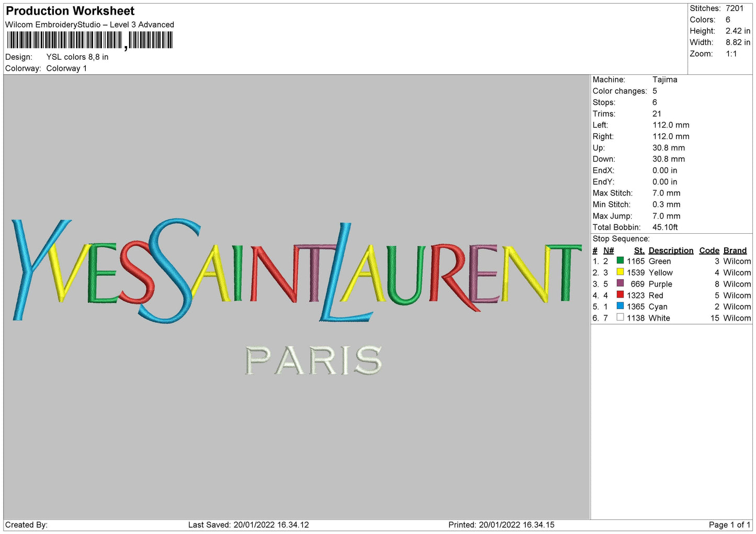756x534 pixels.
Task: Click the Down value 30.8 mm
Action: (669, 159)
